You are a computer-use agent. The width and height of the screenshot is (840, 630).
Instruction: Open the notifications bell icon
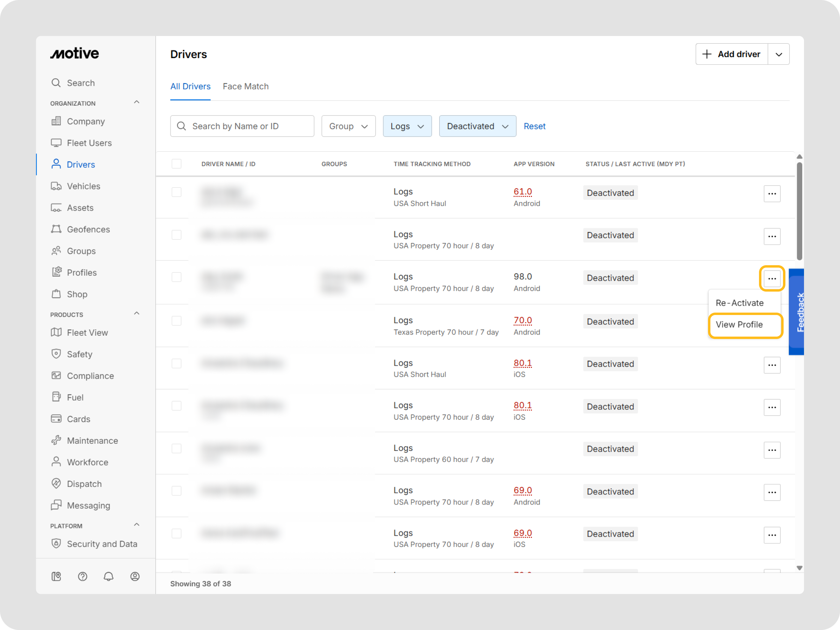pos(109,577)
